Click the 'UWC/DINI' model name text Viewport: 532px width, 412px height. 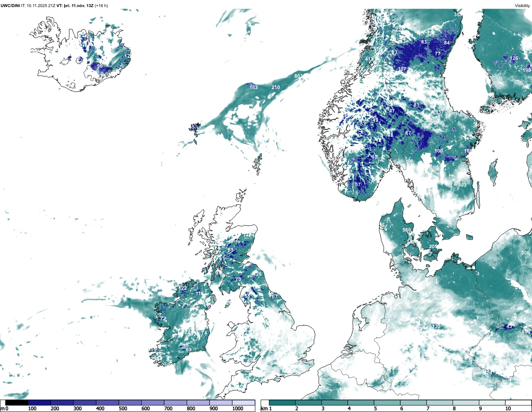click(10, 5)
